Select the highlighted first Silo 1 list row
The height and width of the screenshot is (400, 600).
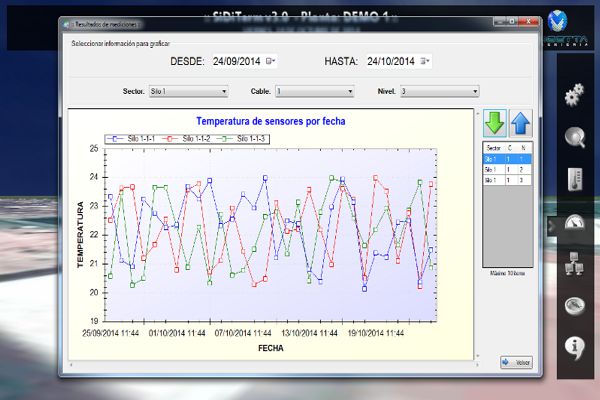[x=507, y=159]
